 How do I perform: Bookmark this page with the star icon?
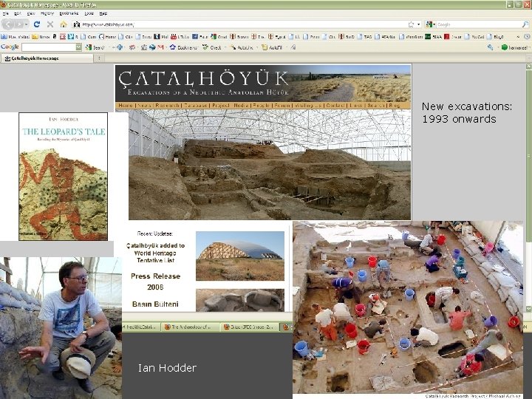[412, 24]
